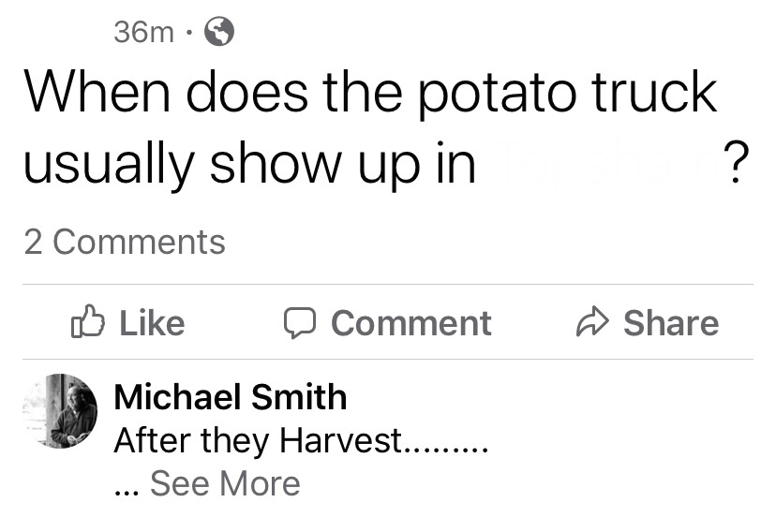Click the question mark ending the post

737,165
